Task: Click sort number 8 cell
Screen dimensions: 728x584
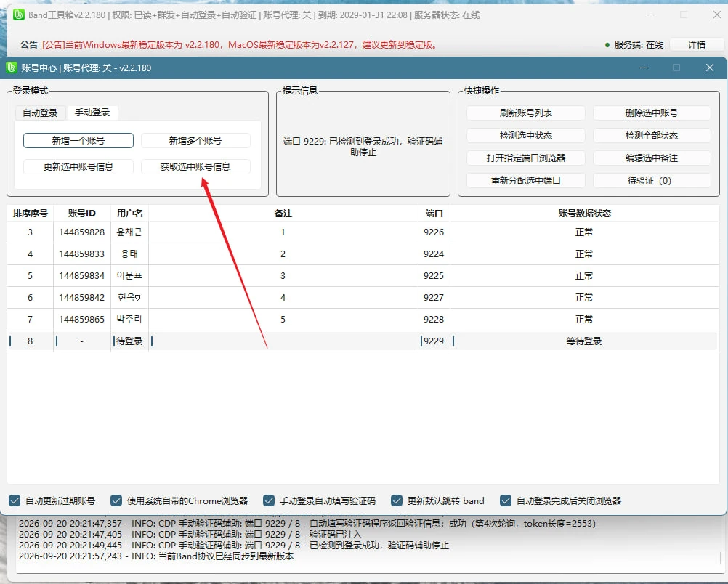Action: [31, 341]
